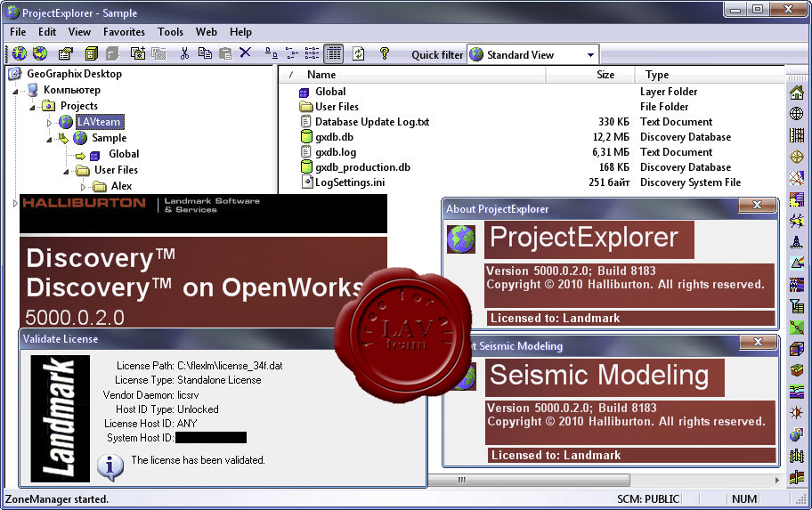This screenshot has height=510, width=812.
Task: Delete using the blue X toolbar icon
Action: (x=246, y=53)
